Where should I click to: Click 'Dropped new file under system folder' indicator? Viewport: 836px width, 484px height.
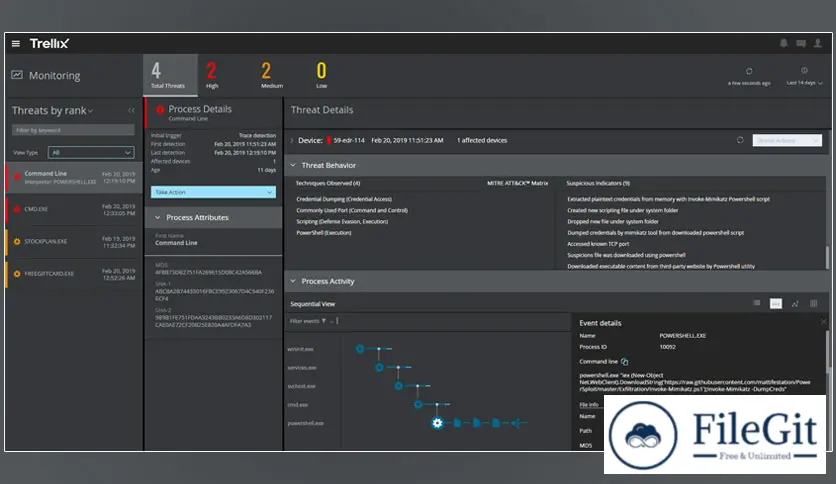(x=613, y=222)
